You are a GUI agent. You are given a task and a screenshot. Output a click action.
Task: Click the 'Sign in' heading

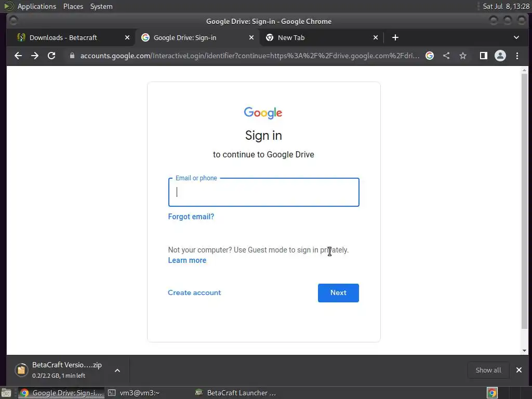point(263,136)
